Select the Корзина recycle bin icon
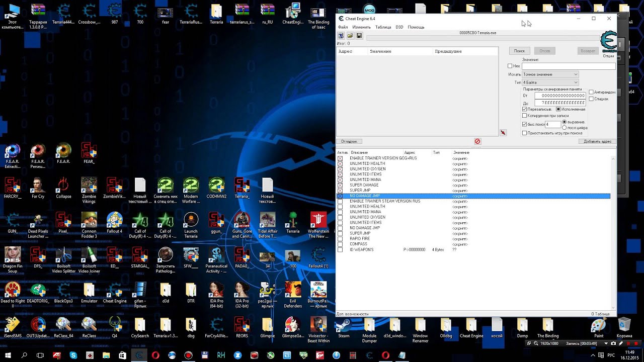This screenshot has width=644, height=362. click(624, 327)
